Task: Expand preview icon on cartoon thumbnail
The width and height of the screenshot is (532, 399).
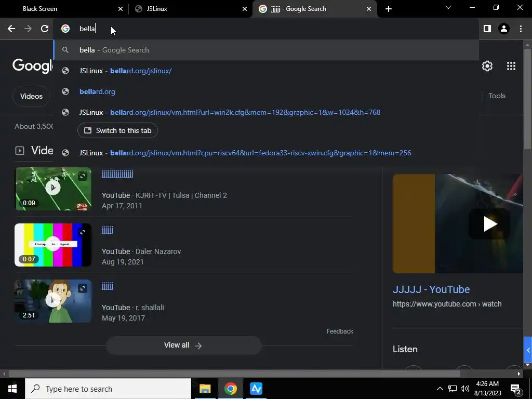Action: click(x=83, y=288)
